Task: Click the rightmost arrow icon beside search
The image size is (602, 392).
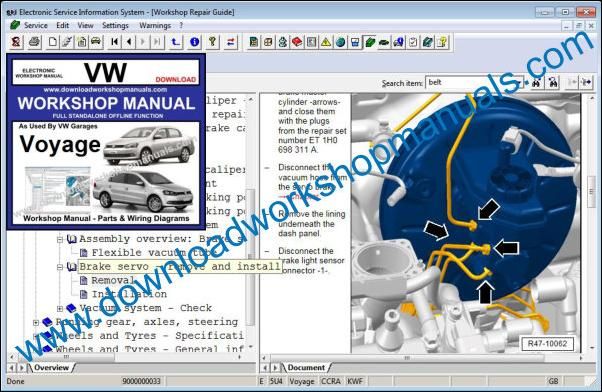Action: [586, 82]
